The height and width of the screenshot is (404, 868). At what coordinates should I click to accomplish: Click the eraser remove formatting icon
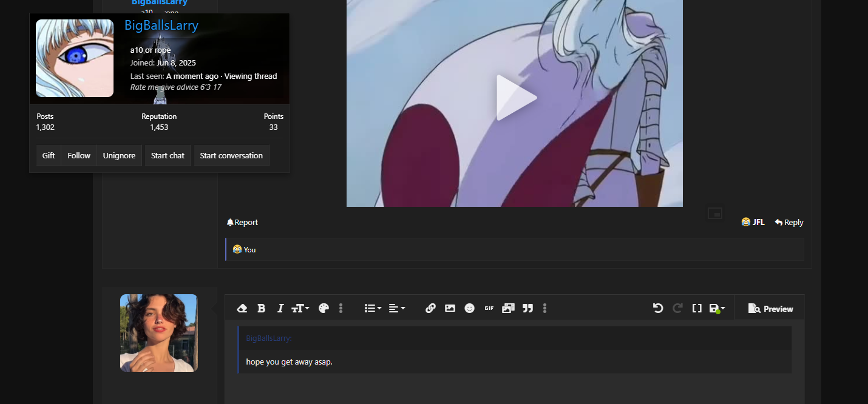point(242,308)
